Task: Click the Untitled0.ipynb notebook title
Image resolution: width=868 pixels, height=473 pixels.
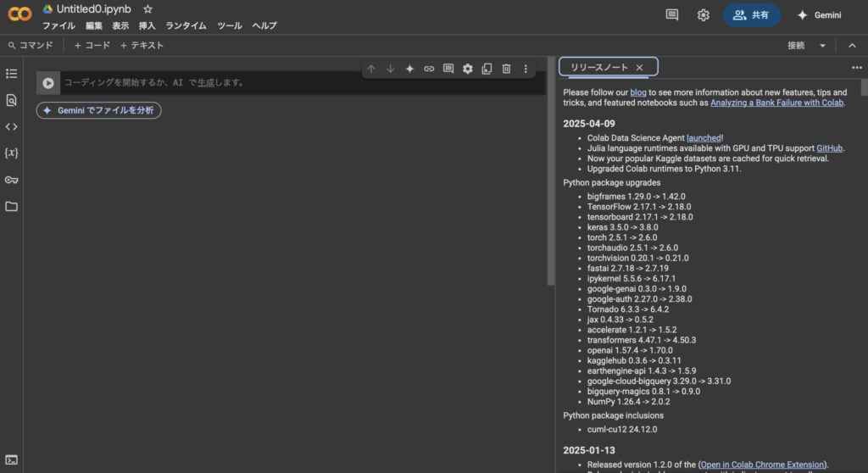Action: (93, 9)
